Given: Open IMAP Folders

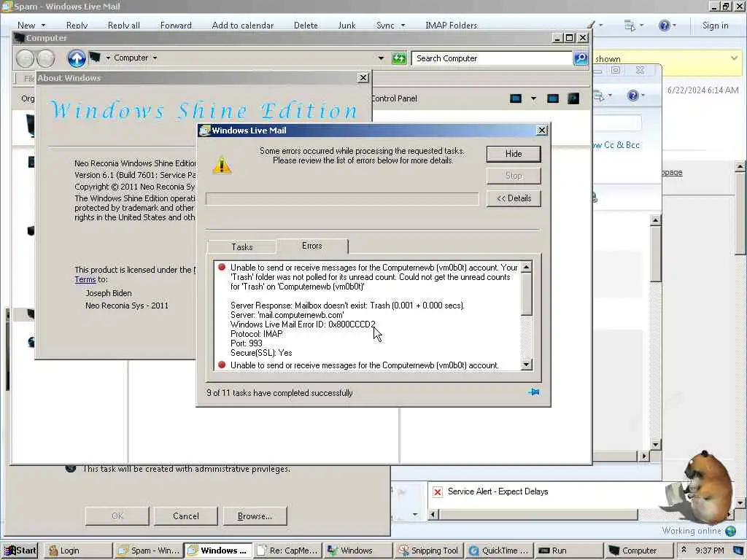Looking at the screenshot, I should (x=451, y=26).
